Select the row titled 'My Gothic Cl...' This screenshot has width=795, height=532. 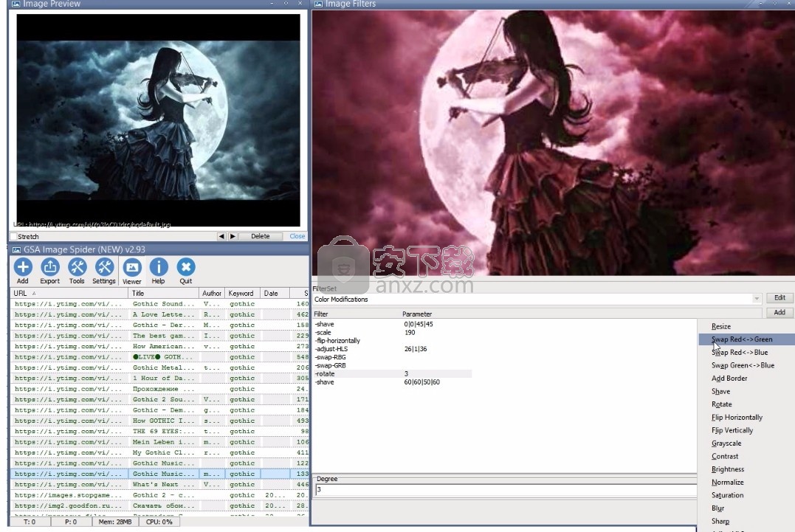point(159,453)
